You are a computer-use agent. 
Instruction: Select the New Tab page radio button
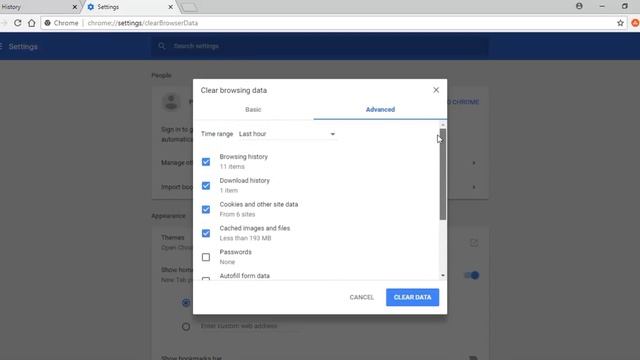[x=186, y=303]
